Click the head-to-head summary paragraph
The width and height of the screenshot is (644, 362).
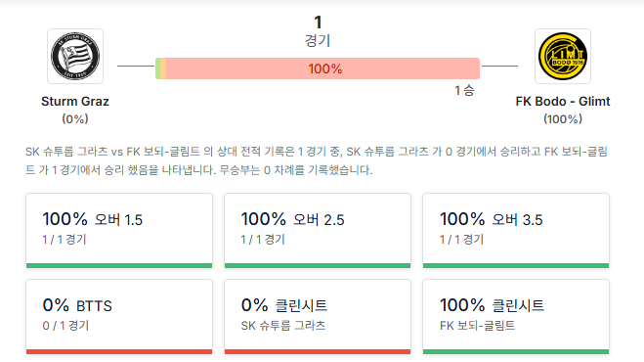click(x=317, y=160)
